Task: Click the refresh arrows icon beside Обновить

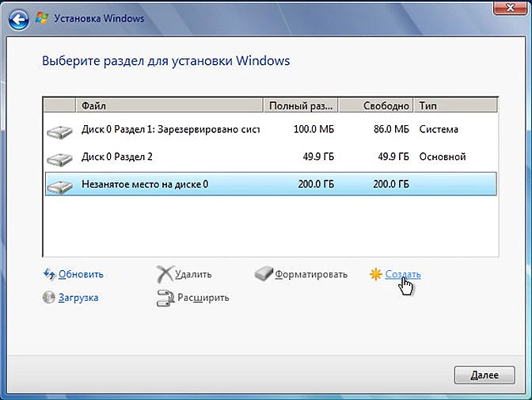Action: tap(50, 274)
